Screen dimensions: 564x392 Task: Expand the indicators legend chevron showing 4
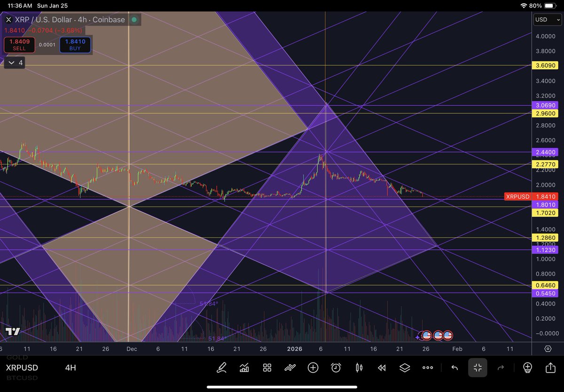14,63
